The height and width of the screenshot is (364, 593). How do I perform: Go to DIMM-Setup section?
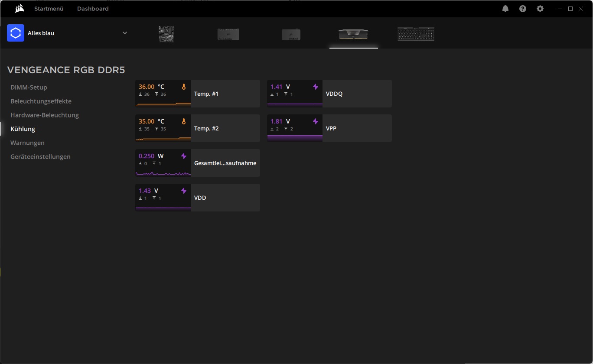click(x=29, y=87)
